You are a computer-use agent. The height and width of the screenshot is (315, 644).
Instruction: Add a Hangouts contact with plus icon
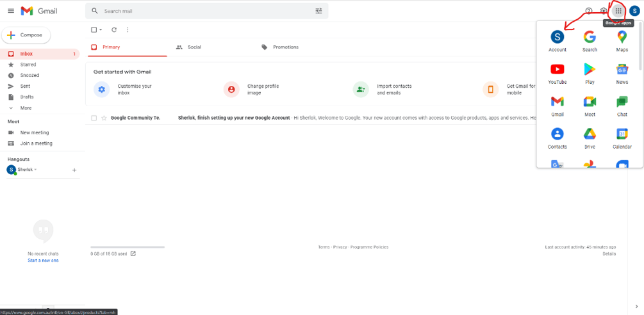click(x=74, y=170)
